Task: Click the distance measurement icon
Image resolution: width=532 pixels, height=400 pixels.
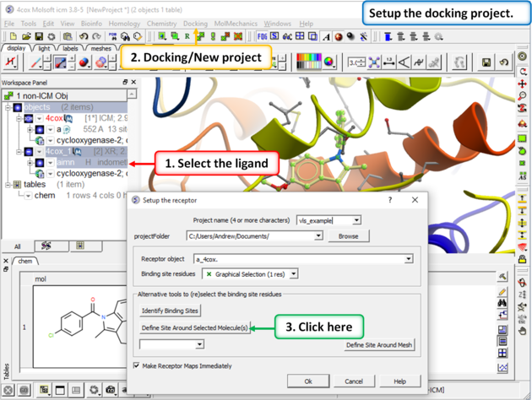Action: [388, 62]
